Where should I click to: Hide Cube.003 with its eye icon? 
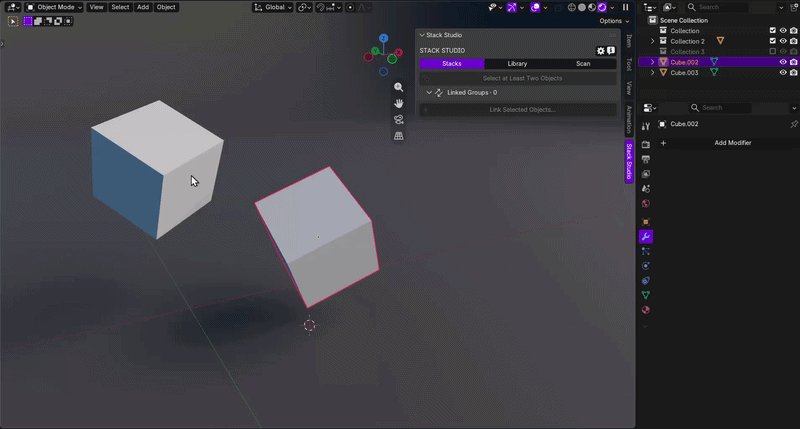click(783, 72)
